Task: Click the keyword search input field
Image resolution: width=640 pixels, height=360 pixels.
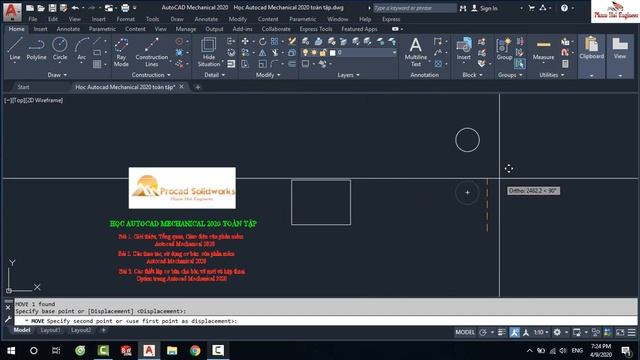Action: click(415, 8)
